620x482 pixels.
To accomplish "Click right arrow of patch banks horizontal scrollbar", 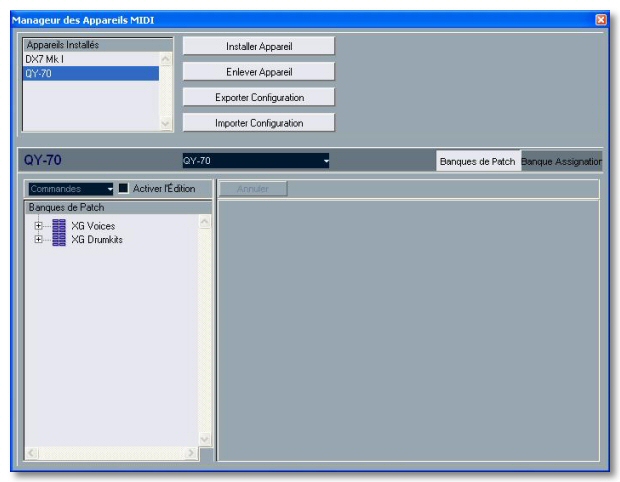I will click(191, 453).
